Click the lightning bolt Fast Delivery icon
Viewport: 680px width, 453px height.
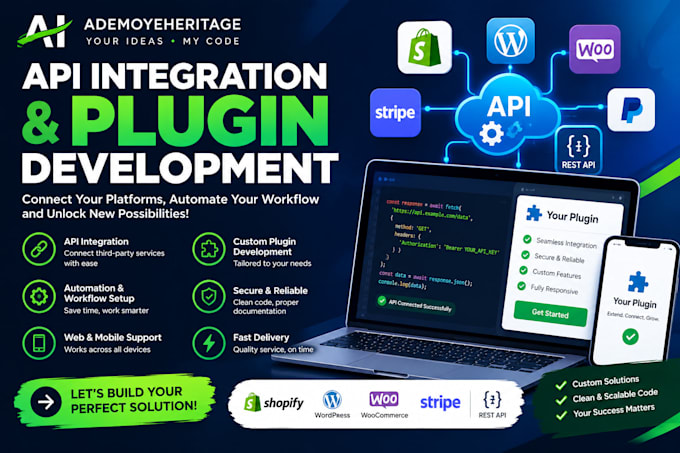(209, 343)
